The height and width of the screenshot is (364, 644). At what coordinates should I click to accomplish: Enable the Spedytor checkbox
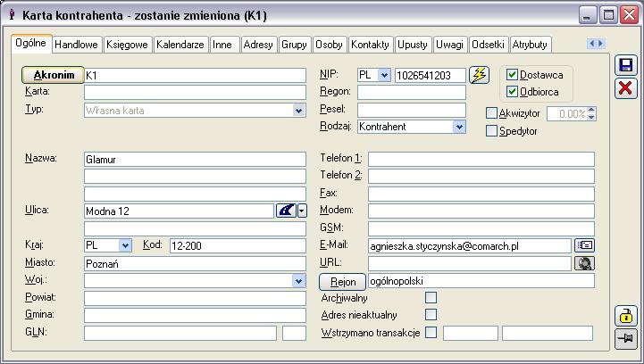click(491, 131)
